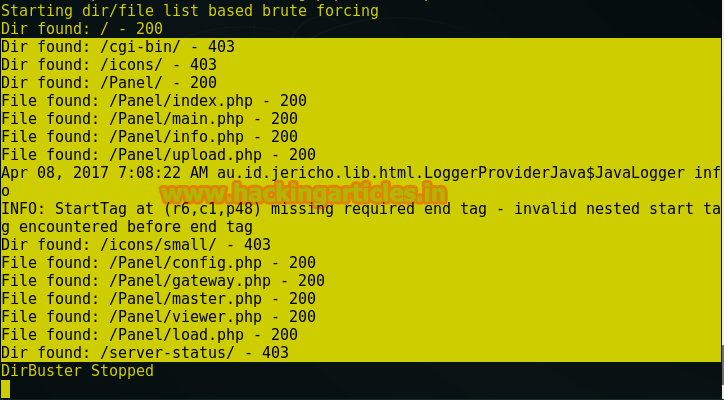The image size is (724, 400).
Task: Click the /Panel/gateway.php file entry
Action: (163, 281)
